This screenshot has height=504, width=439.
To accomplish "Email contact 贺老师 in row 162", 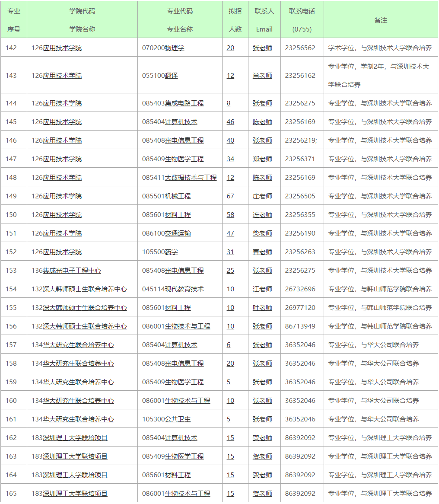I will pyautogui.click(x=262, y=438).
